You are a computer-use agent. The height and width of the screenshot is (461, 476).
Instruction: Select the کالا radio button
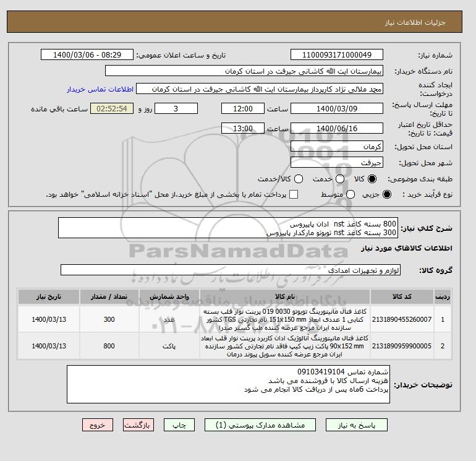coord(372,179)
